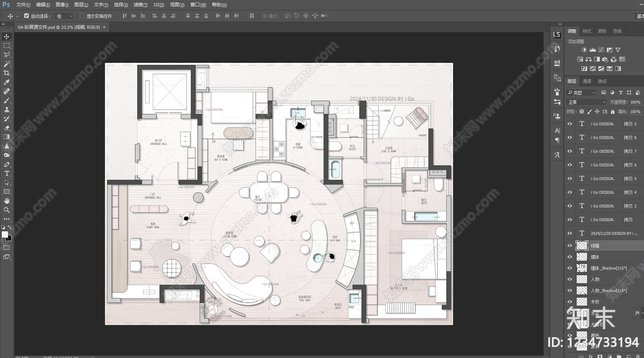Select the Zoom tool
Image resolution: width=644 pixels, height=358 pixels.
point(6,210)
